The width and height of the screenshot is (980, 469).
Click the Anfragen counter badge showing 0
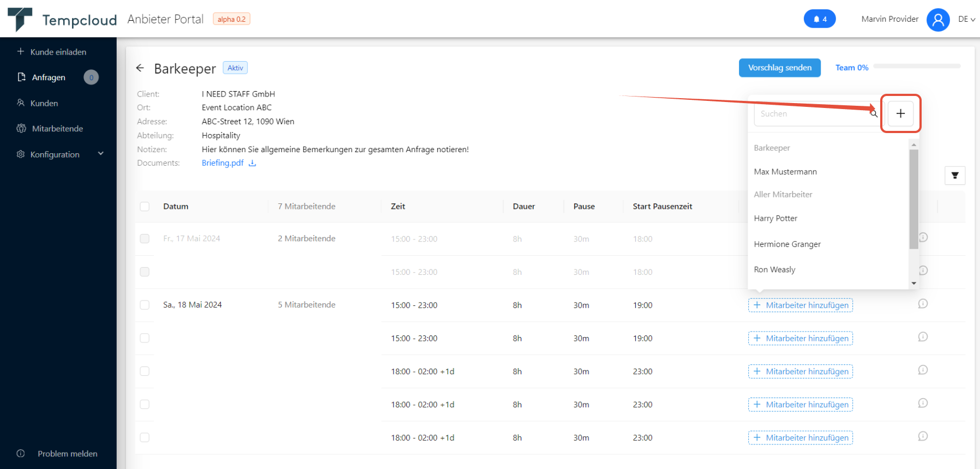tap(91, 77)
